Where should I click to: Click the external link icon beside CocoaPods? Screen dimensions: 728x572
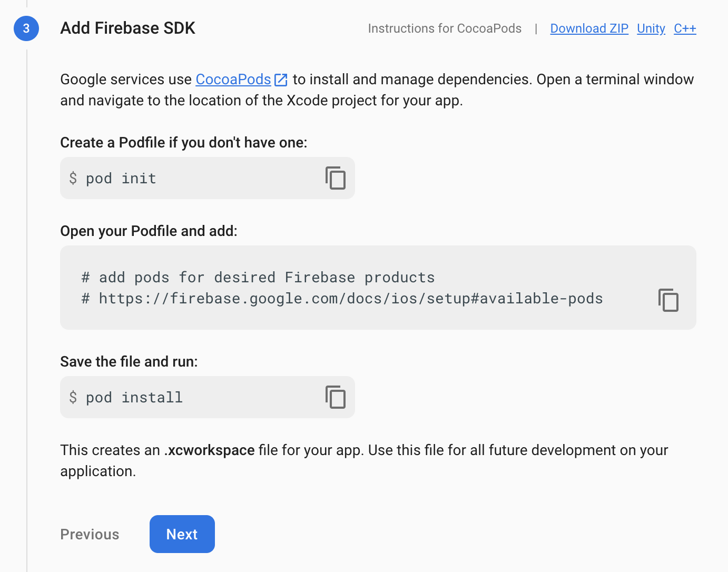point(281,80)
